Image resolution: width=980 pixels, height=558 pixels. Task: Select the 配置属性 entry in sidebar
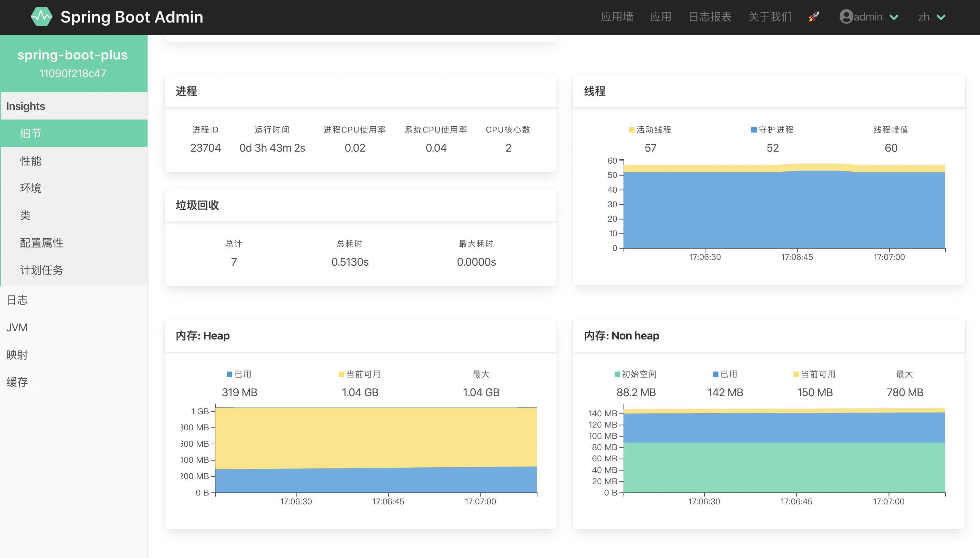[x=41, y=242]
